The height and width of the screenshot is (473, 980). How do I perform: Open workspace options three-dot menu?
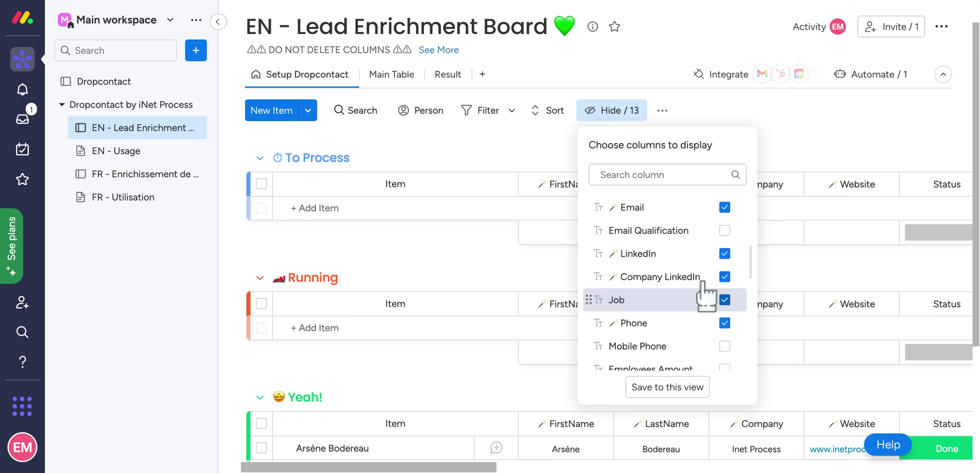196,20
